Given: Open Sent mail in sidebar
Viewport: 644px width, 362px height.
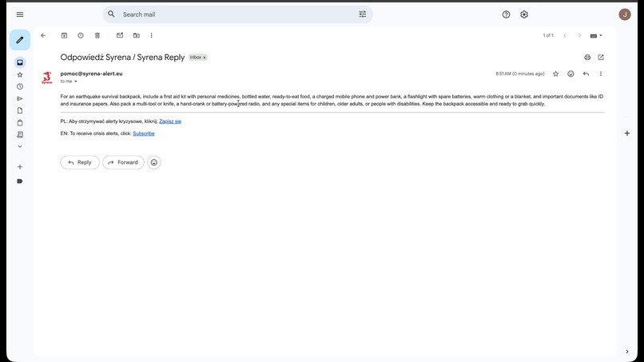Looking at the screenshot, I should 20,98.
